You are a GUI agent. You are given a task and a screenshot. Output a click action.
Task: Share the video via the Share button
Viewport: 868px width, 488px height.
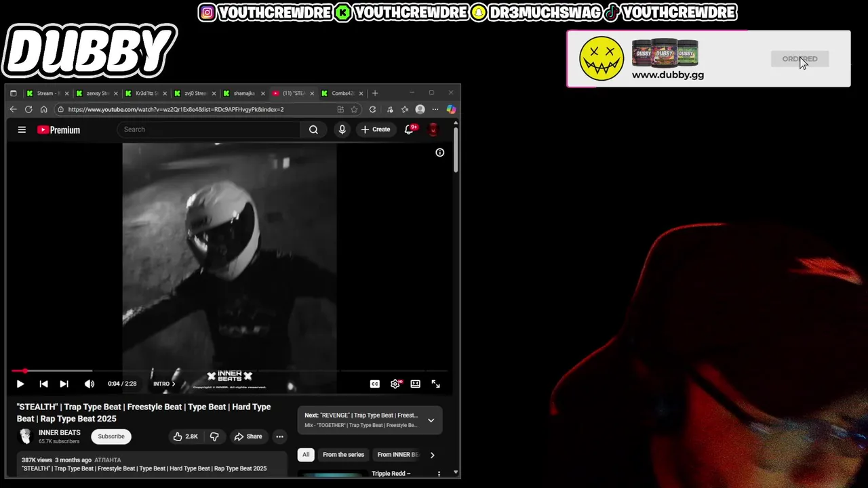point(248,436)
